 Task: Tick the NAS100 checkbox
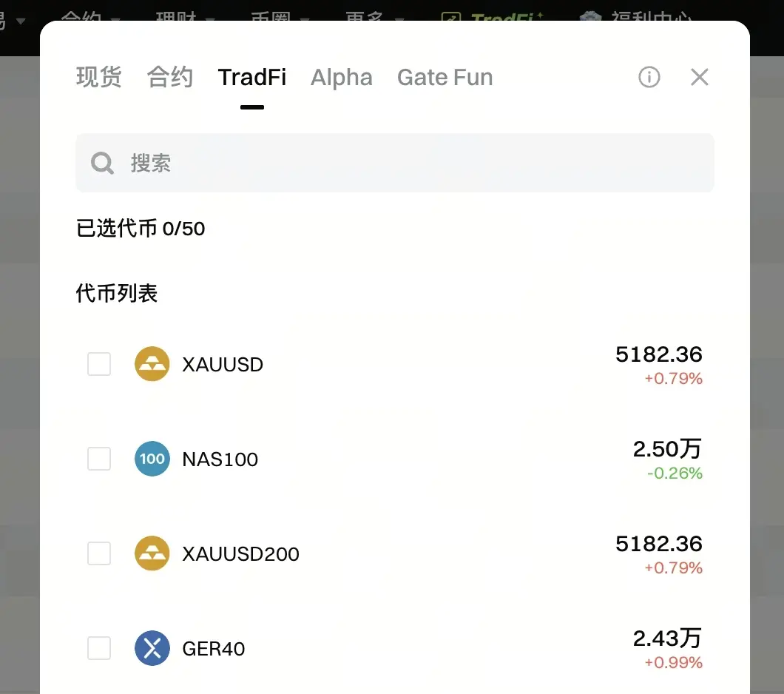pos(99,459)
